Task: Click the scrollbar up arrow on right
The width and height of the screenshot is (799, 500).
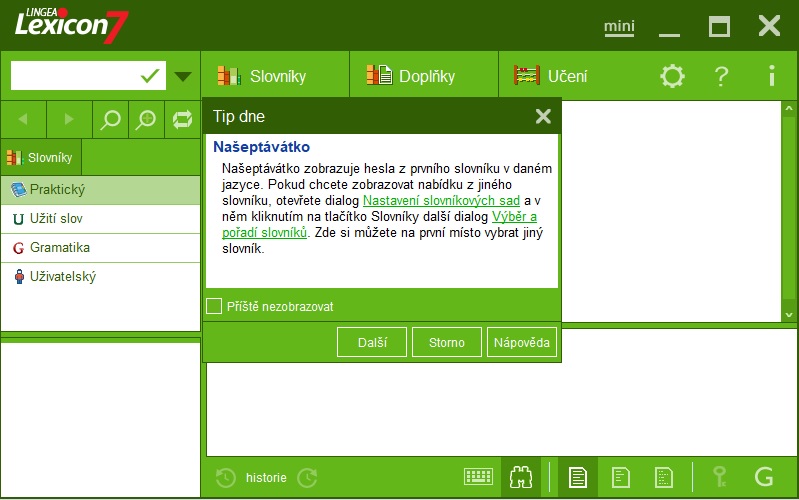Action: coord(789,109)
